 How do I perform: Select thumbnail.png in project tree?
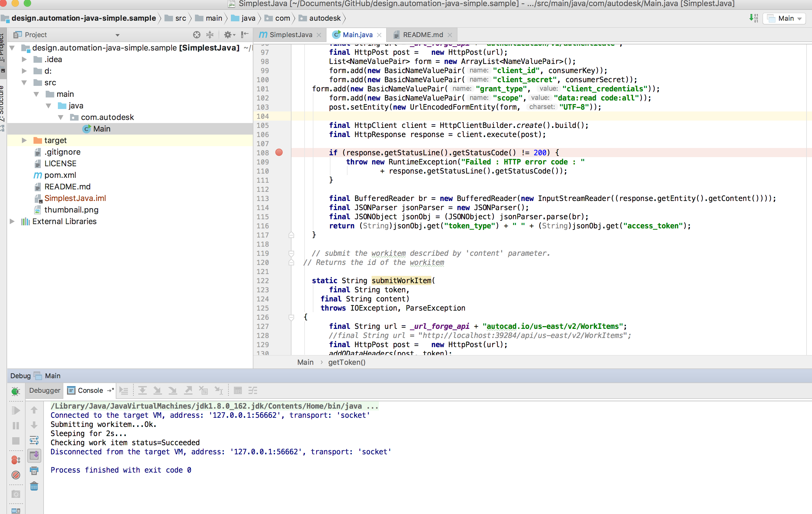tap(71, 209)
